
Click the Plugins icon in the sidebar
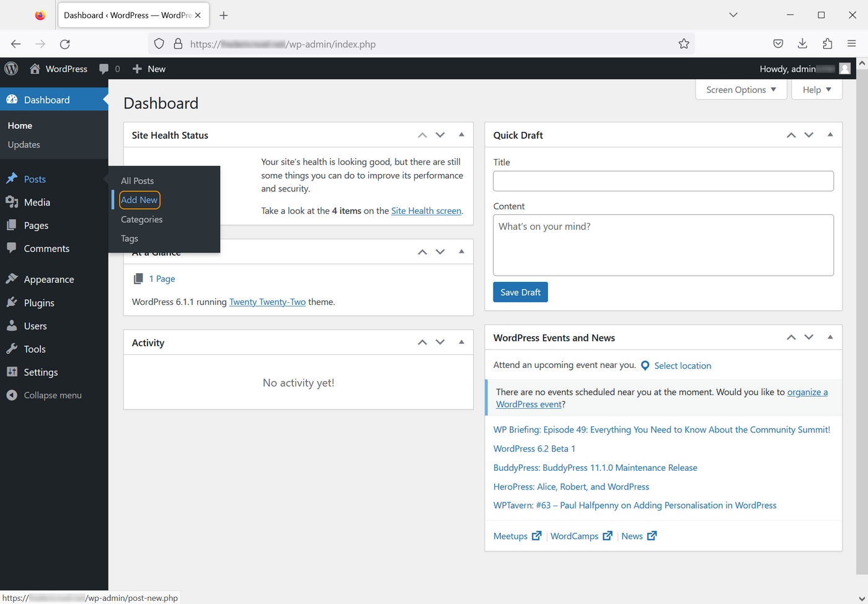point(12,302)
